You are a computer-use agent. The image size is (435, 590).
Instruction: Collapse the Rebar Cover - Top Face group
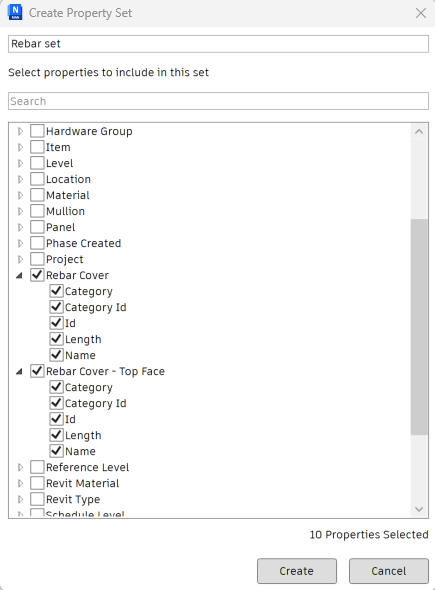[x=20, y=371]
